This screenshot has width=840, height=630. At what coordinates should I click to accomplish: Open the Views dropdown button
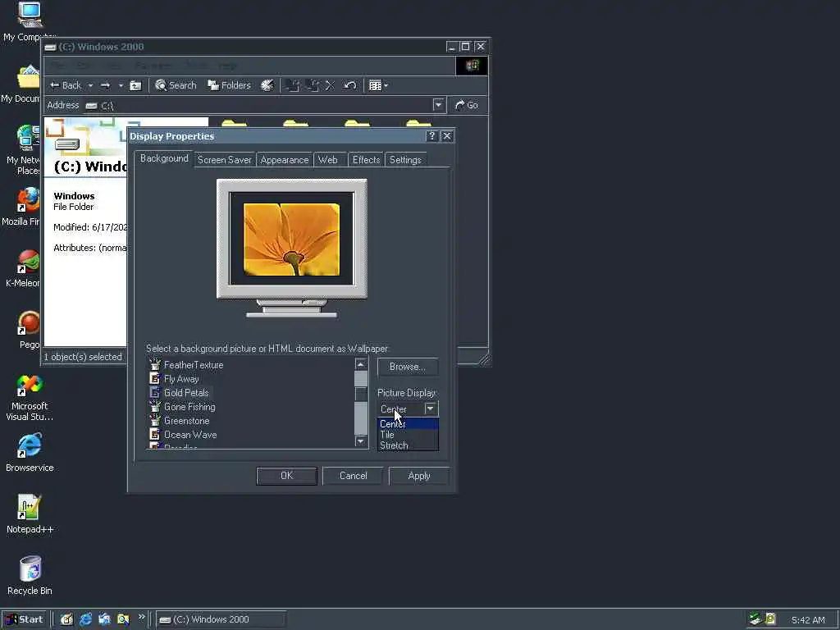tap(378, 85)
